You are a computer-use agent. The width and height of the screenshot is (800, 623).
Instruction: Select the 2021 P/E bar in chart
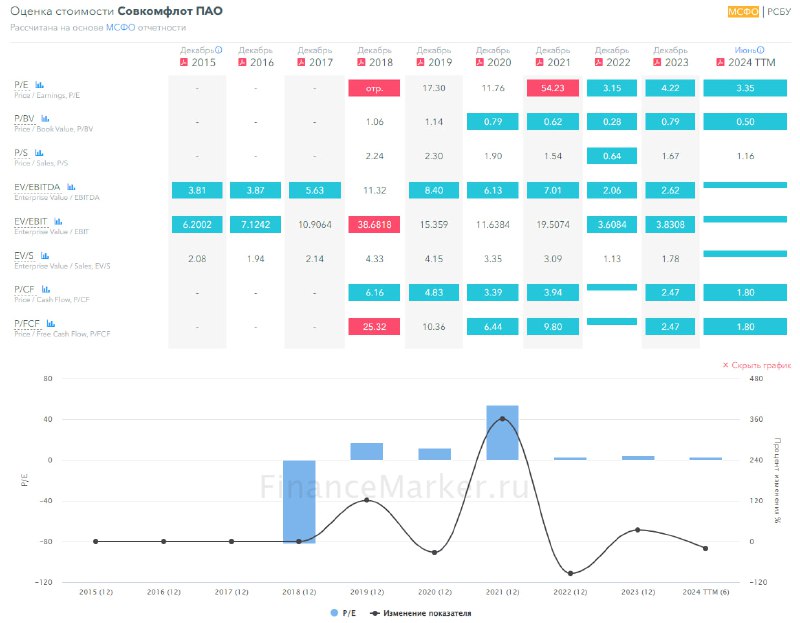(502, 433)
